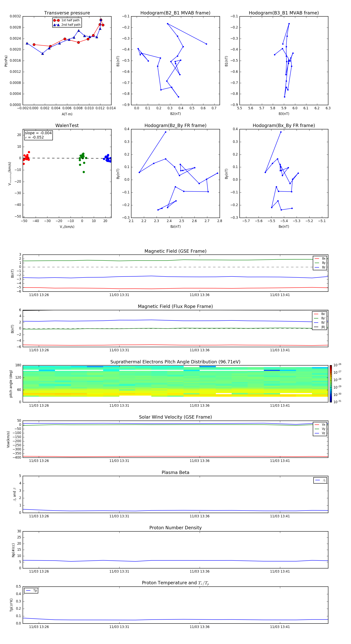Click the 'Vx' velocity legend entry

[x=320, y=424]
